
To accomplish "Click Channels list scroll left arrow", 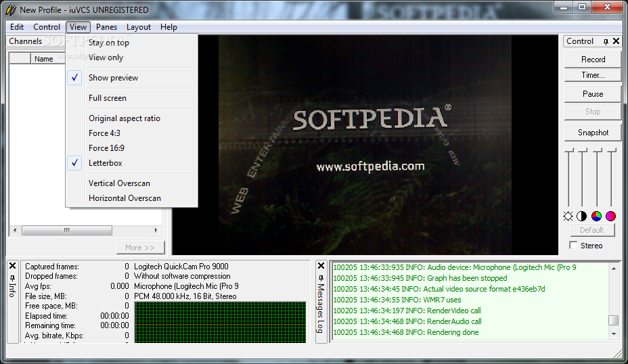I will point(15,230).
